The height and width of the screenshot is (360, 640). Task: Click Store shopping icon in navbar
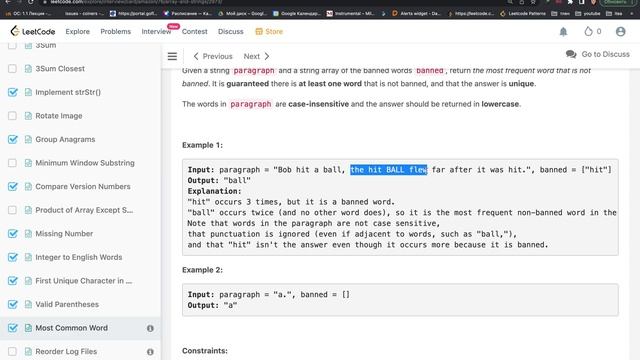[259, 31]
